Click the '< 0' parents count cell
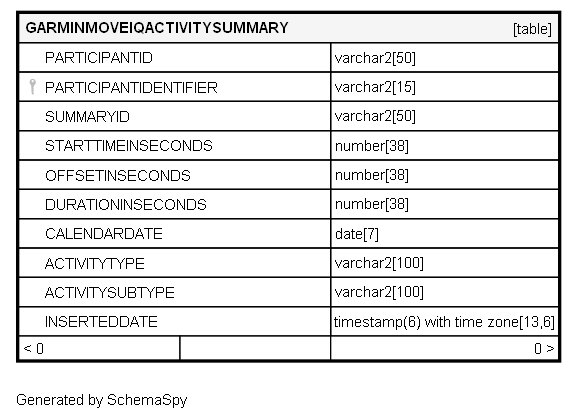This screenshot has height=418, width=577. [99, 348]
